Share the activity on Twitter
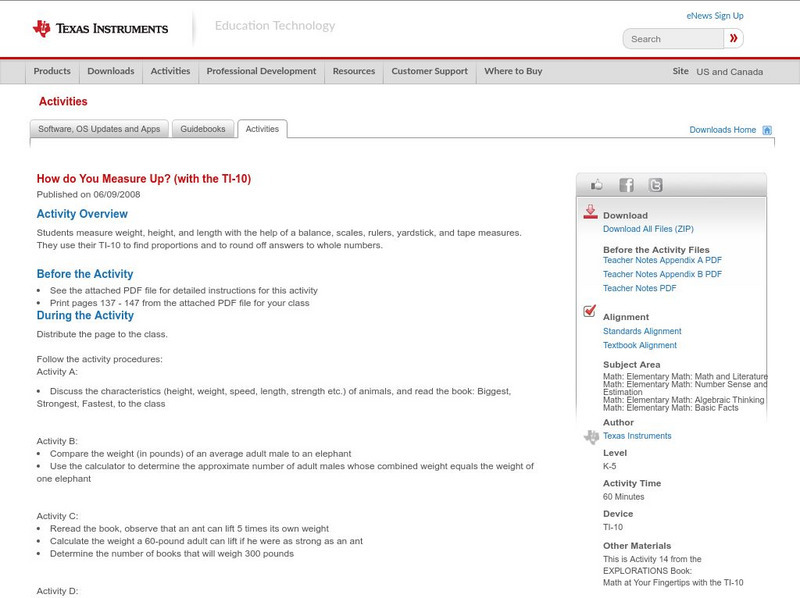Viewport: 800px width, 598px height. pyautogui.click(x=655, y=185)
